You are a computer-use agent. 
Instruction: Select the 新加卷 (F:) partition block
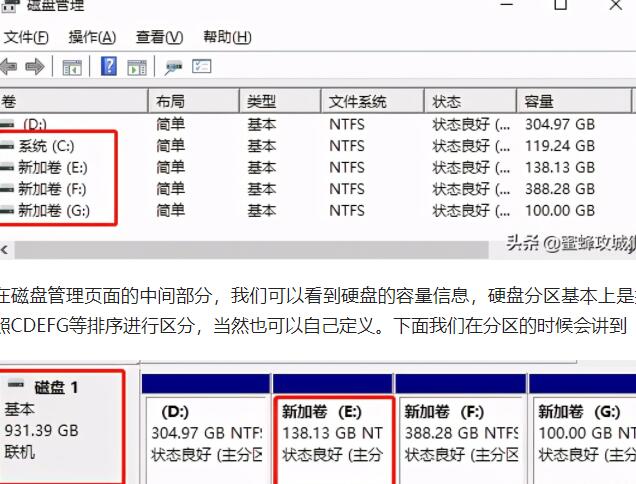click(462, 430)
